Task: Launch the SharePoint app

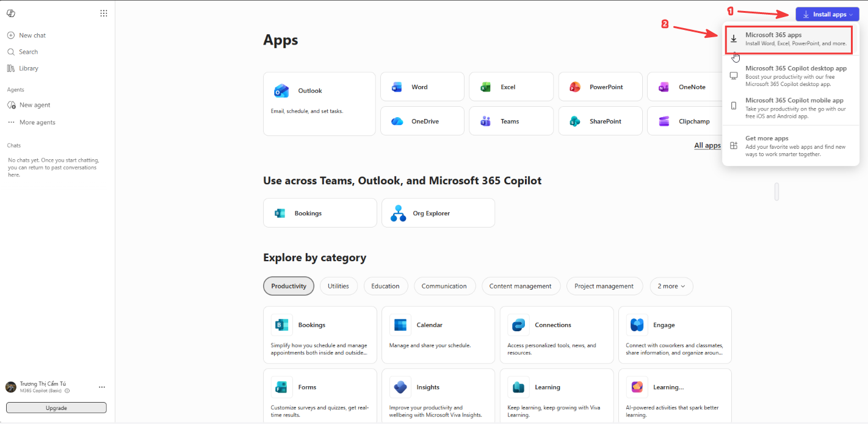Action: point(601,121)
